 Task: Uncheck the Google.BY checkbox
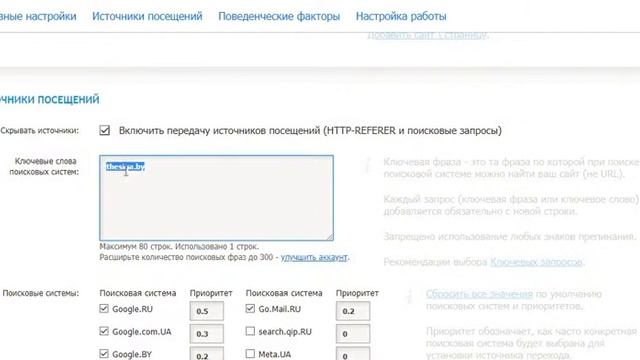[104, 353]
